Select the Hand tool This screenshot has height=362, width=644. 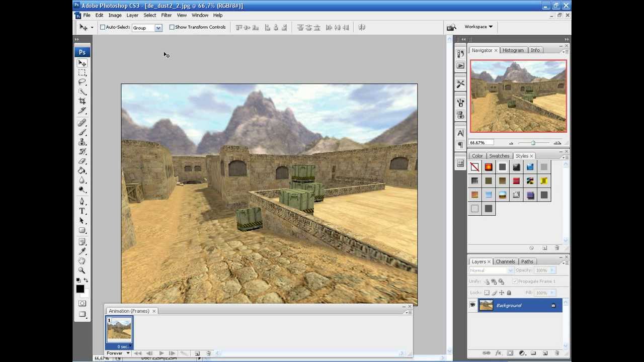82,261
